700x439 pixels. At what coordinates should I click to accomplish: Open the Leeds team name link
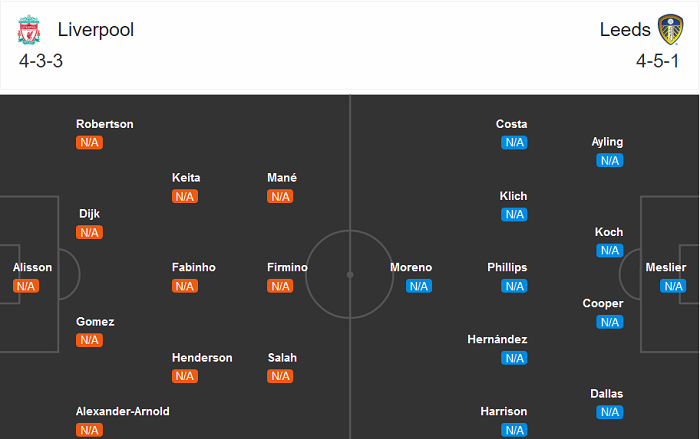(625, 29)
